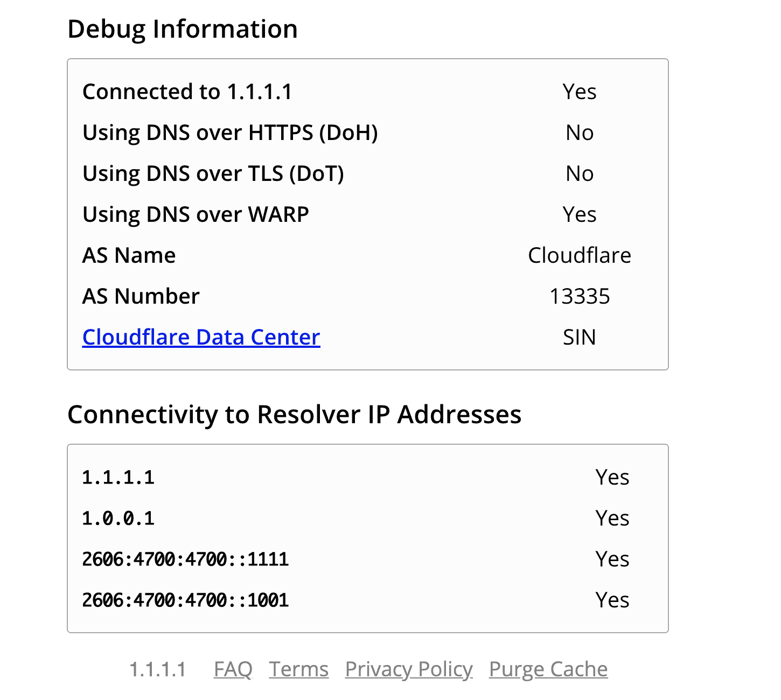Click the Using DNS over WARP label
The width and height of the screenshot is (781, 700).
pos(196,214)
